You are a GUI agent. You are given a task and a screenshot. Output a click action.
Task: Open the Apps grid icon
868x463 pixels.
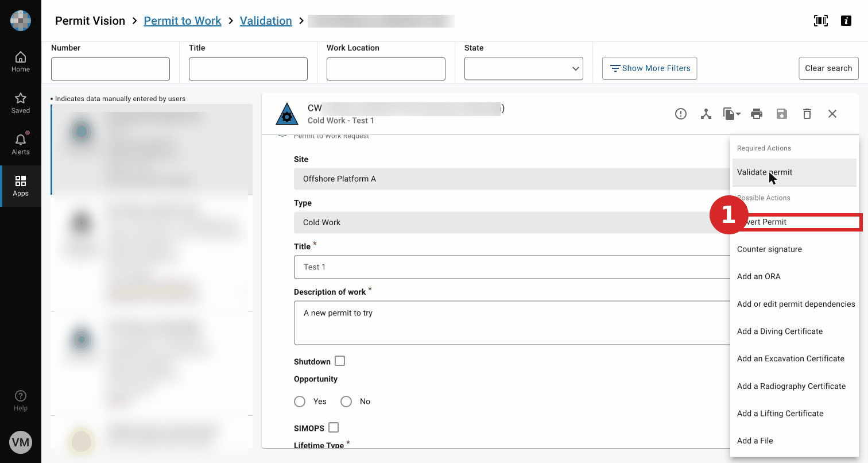[21, 186]
